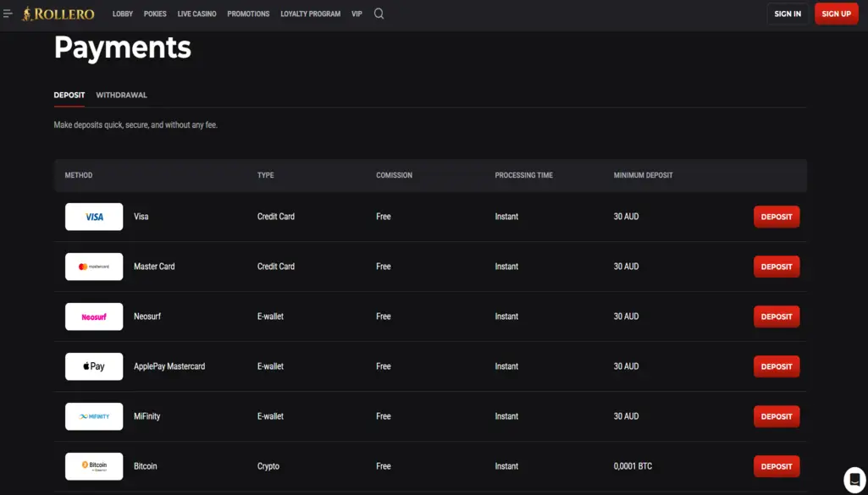Open the Pokies menu item

point(155,14)
